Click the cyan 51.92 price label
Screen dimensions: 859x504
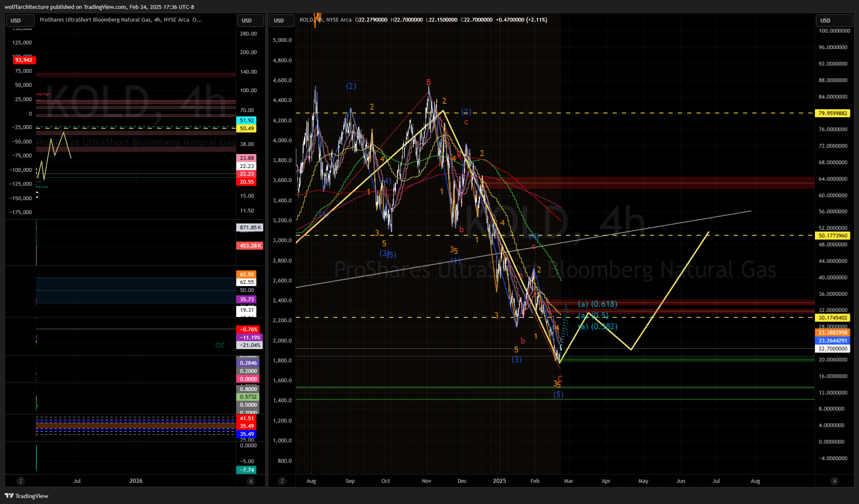click(x=247, y=121)
